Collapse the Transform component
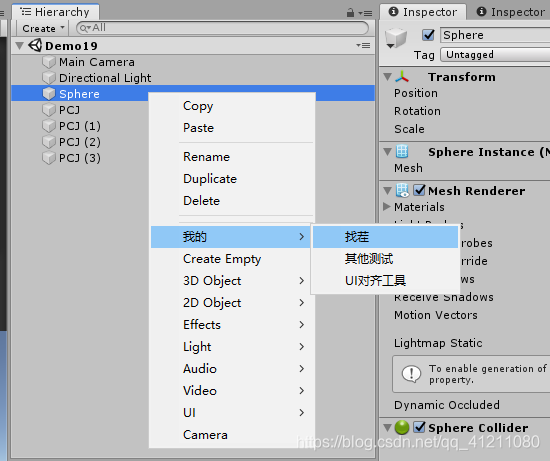 (x=387, y=76)
